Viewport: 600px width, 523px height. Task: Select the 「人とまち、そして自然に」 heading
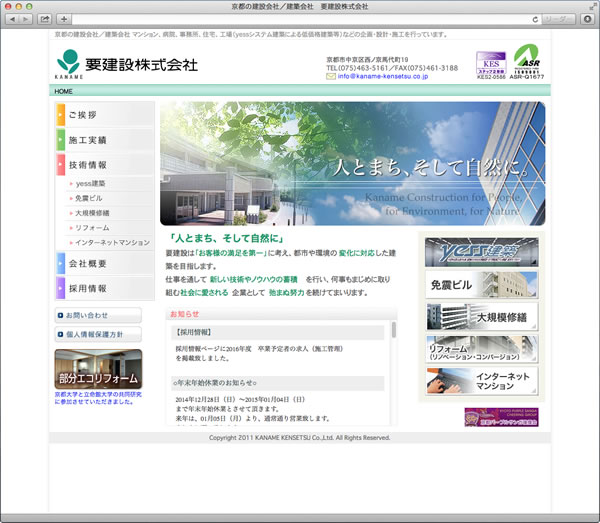[x=227, y=238]
